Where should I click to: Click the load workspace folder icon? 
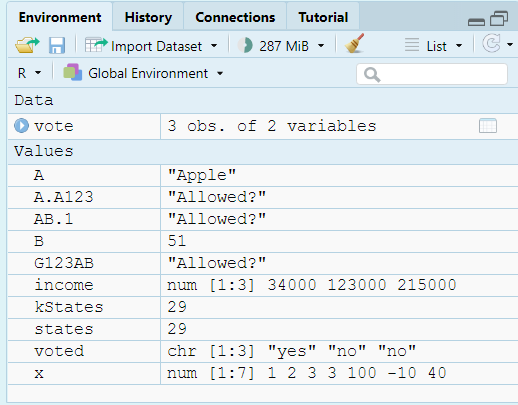pos(27,45)
